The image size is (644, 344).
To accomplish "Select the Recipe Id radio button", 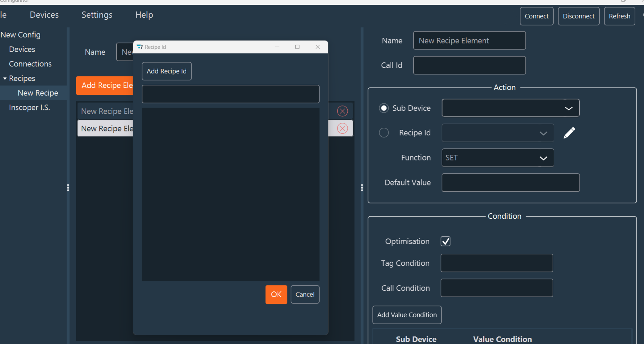I will click(x=384, y=133).
